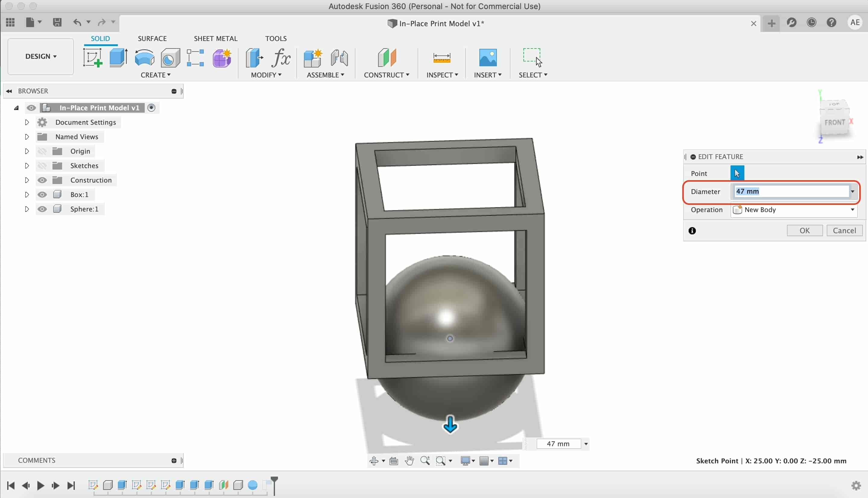The height and width of the screenshot is (498, 868).
Task: Expand the Box:1 node
Action: (x=27, y=195)
